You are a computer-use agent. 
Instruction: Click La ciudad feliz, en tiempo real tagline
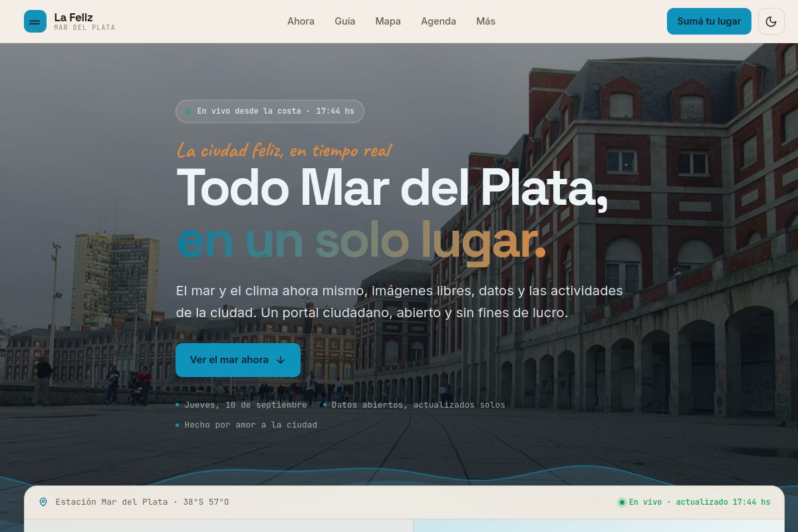tap(284, 150)
